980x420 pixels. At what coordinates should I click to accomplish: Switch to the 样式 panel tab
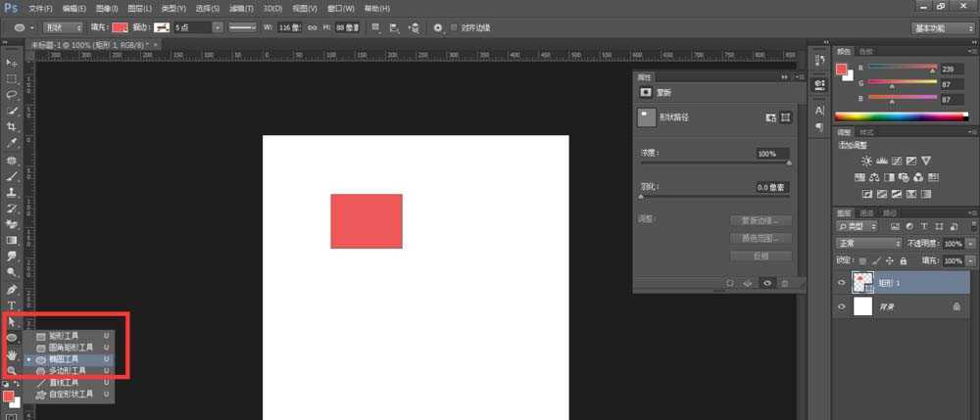[866, 131]
